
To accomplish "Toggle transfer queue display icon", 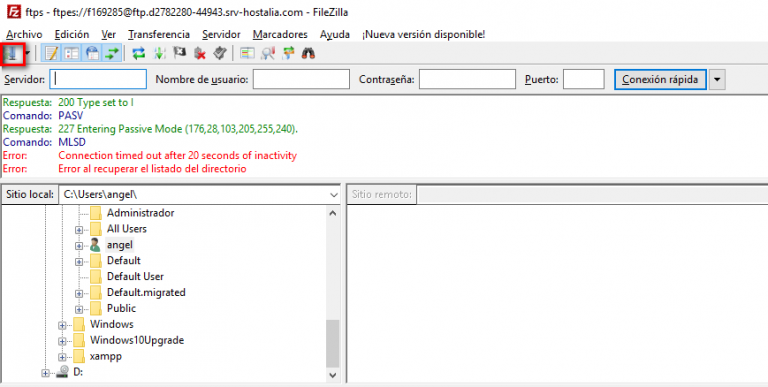I will [112, 53].
